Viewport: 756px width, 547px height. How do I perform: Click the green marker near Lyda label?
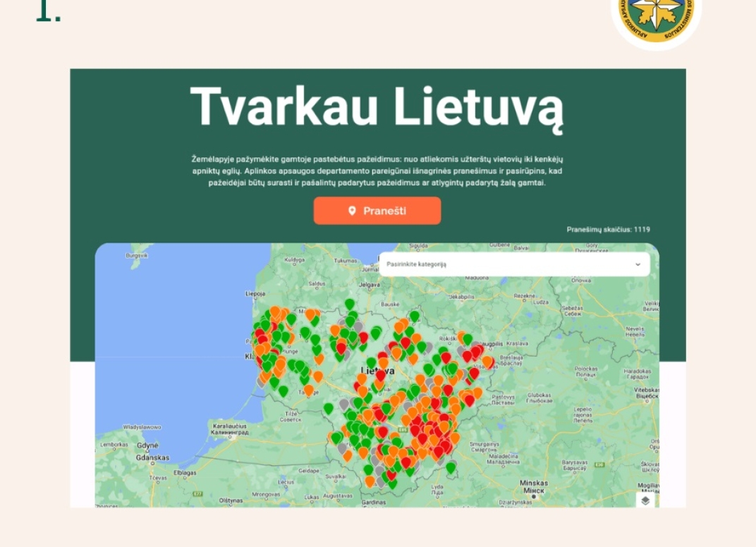(x=451, y=467)
